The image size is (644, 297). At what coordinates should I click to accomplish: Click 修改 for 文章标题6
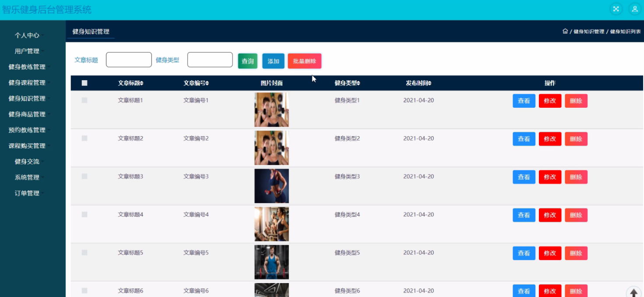[550, 291]
